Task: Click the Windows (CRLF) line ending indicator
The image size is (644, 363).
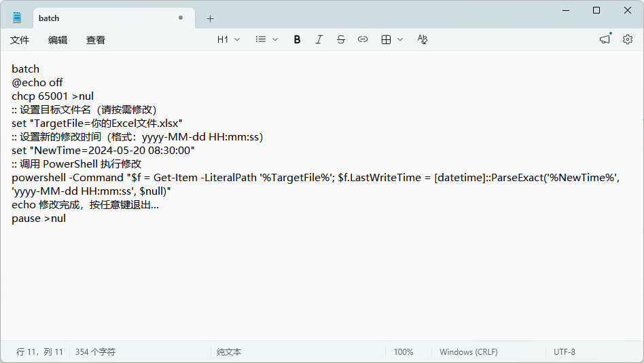Action: tap(469, 352)
